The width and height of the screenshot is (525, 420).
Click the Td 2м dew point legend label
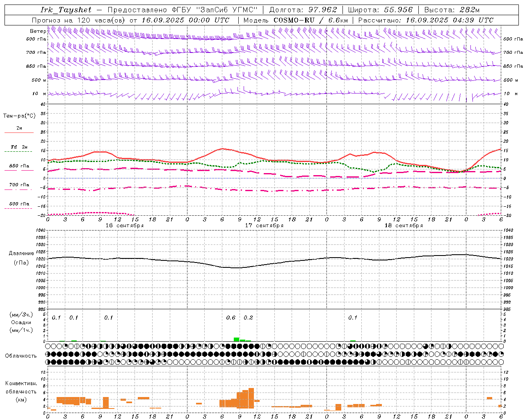tap(19, 147)
